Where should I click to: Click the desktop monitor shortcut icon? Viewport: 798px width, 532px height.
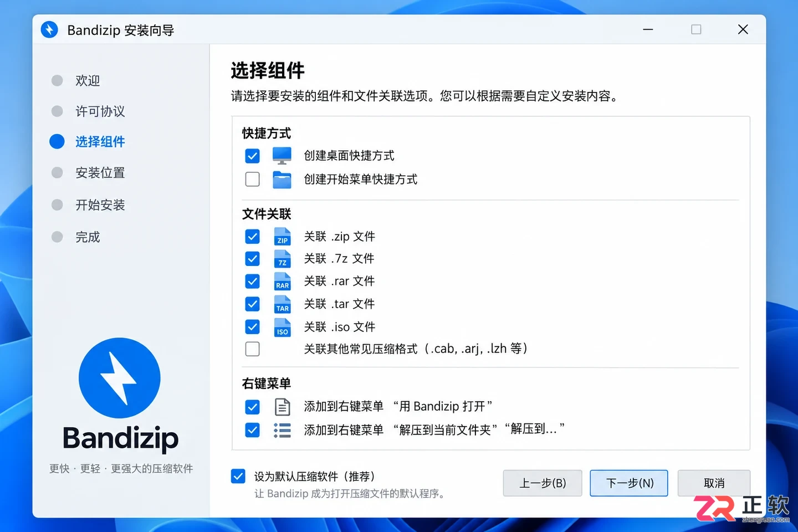coord(282,156)
